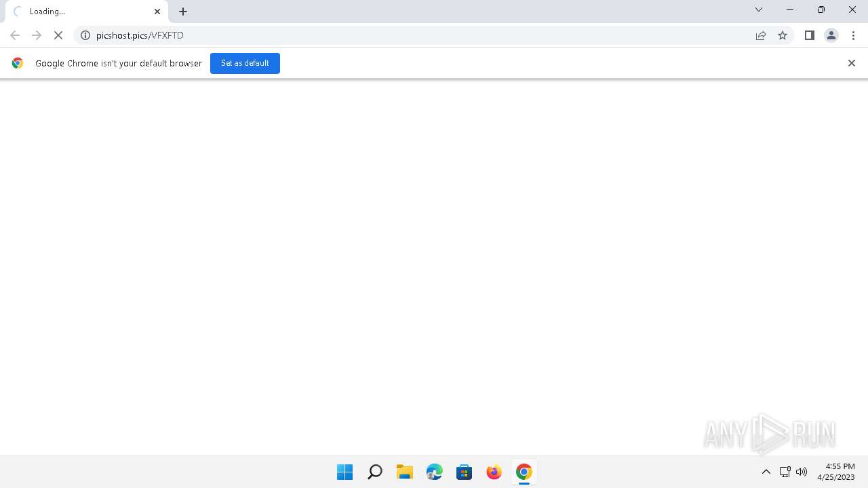Open network status tray icon
This screenshot has width=868, height=488.
785,472
